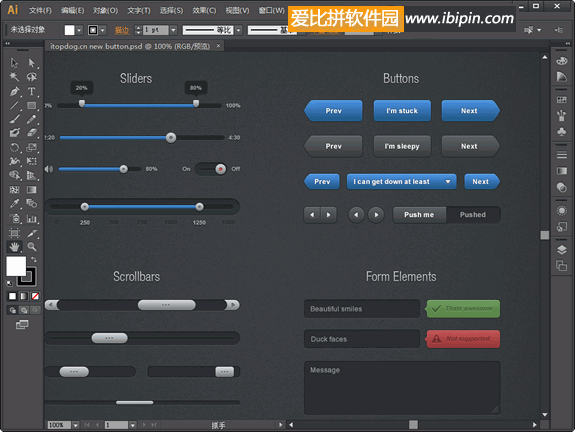Open the 选择(S) menu
The width and height of the screenshot is (575, 432).
[x=171, y=10]
